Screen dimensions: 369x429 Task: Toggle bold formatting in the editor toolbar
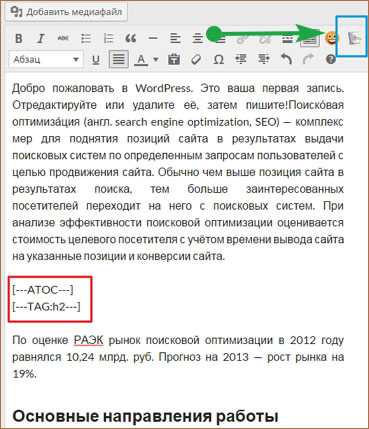(x=19, y=38)
